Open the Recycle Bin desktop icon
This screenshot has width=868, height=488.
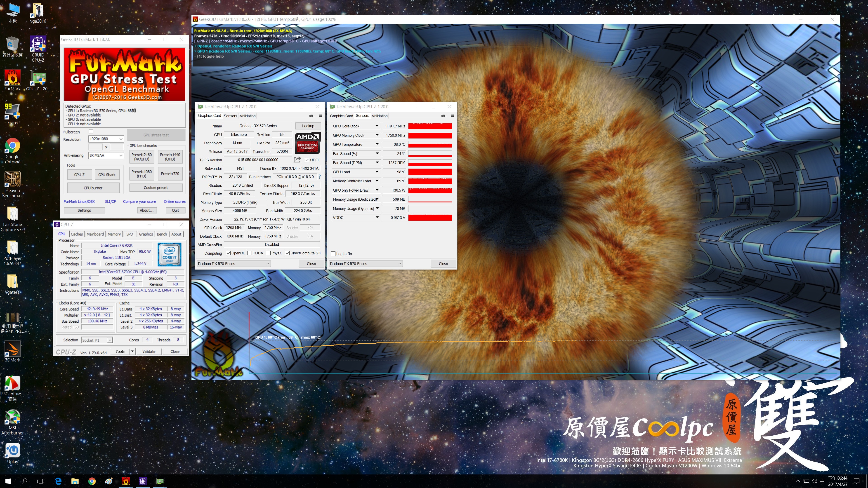[x=12, y=47]
